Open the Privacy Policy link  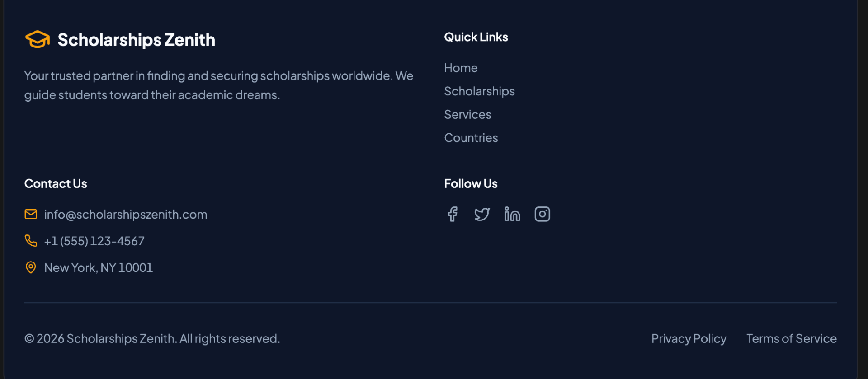click(x=689, y=339)
